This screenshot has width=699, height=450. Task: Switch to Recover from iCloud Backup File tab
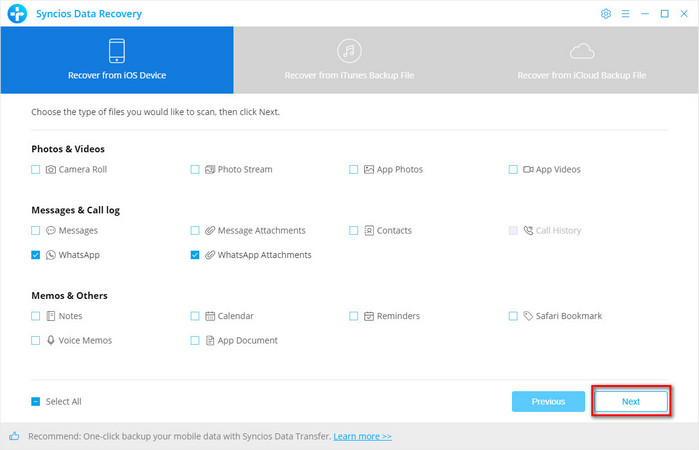[582, 60]
